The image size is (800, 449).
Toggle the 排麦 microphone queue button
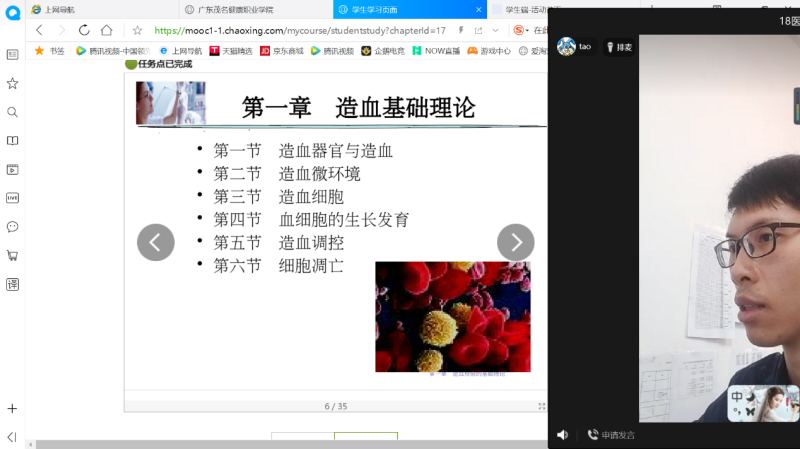click(x=618, y=47)
